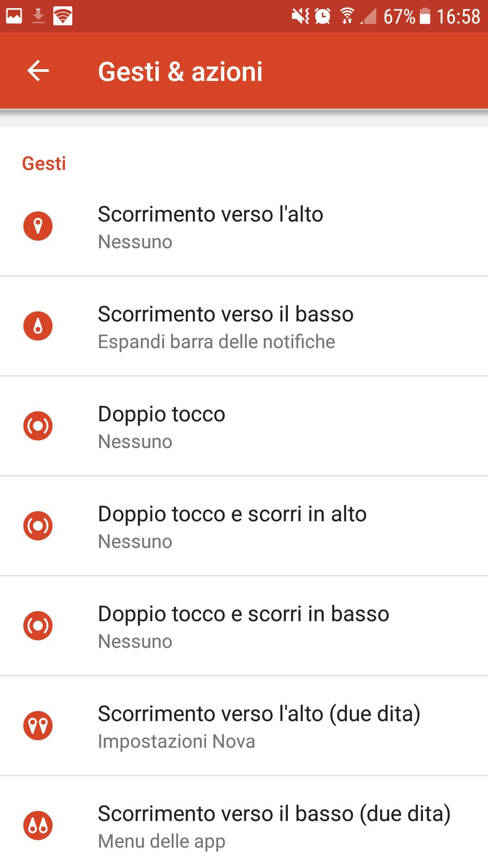Open Scorrimento verso il basso setting

pyautogui.click(x=225, y=314)
